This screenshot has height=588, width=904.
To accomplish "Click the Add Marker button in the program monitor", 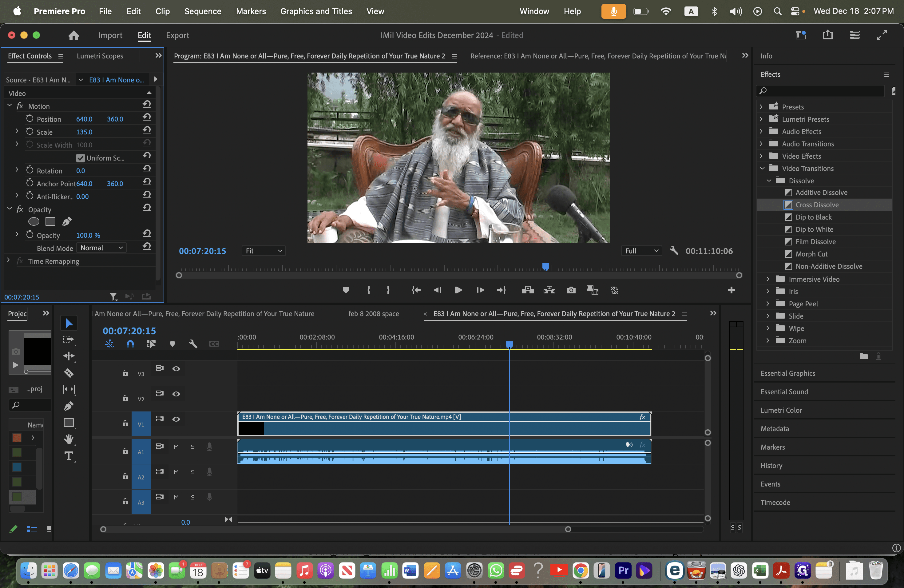I will [x=346, y=290].
